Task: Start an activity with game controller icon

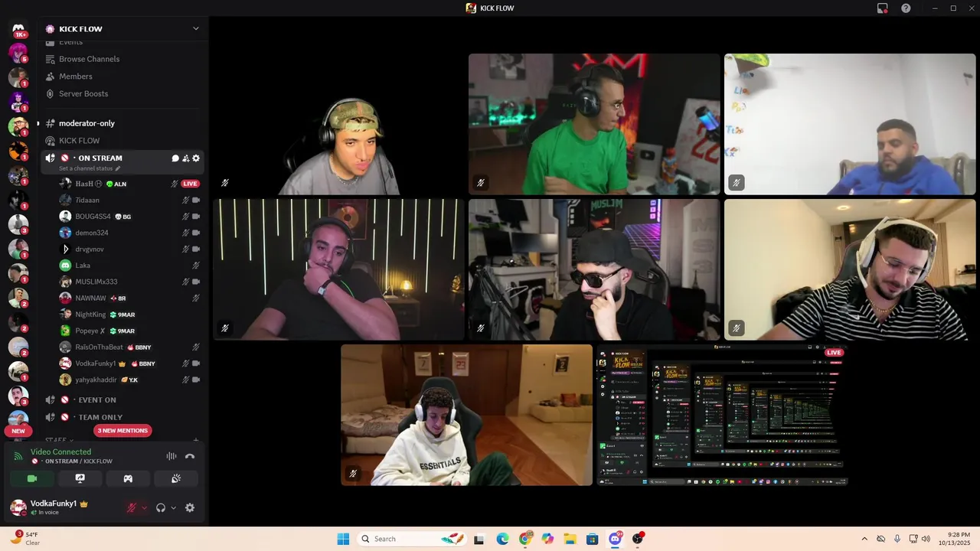Action: click(x=128, y=478)
